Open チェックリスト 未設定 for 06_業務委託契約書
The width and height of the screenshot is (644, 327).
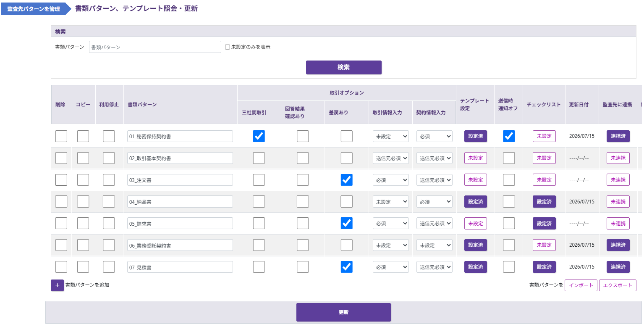[544, 245]
